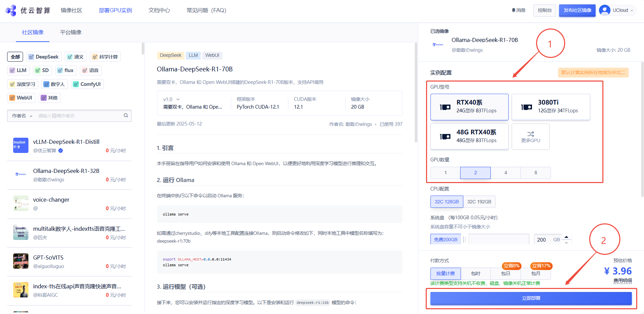The width and height of the screenshot is (644, 314).
Task: Set GPU quantity to 4
Action: [x=506, y=173]
